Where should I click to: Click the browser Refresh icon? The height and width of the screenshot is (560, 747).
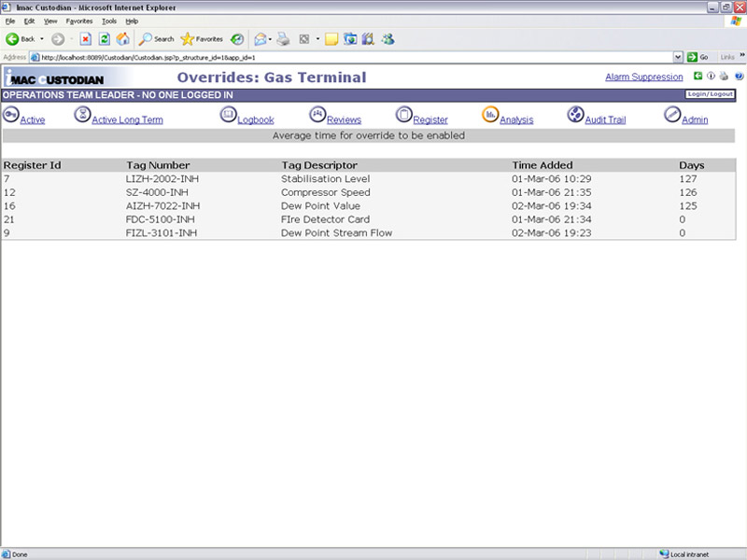(x=104, y=39)
